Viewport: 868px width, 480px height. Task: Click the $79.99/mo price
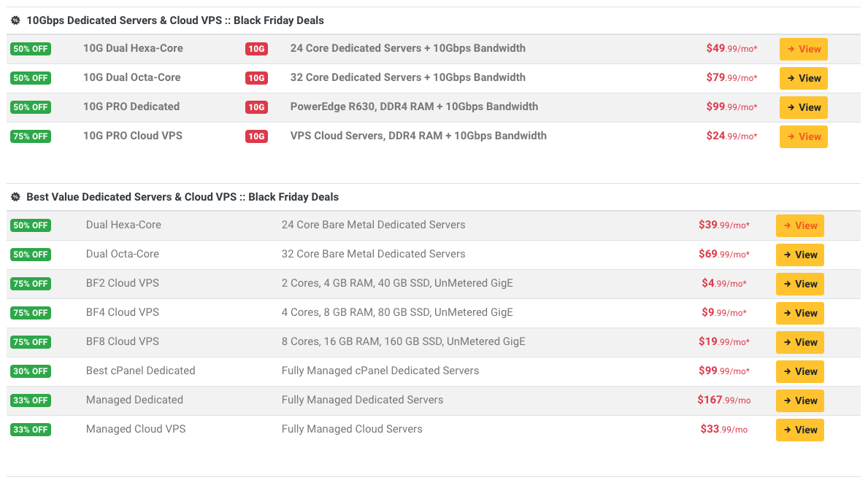731,77
